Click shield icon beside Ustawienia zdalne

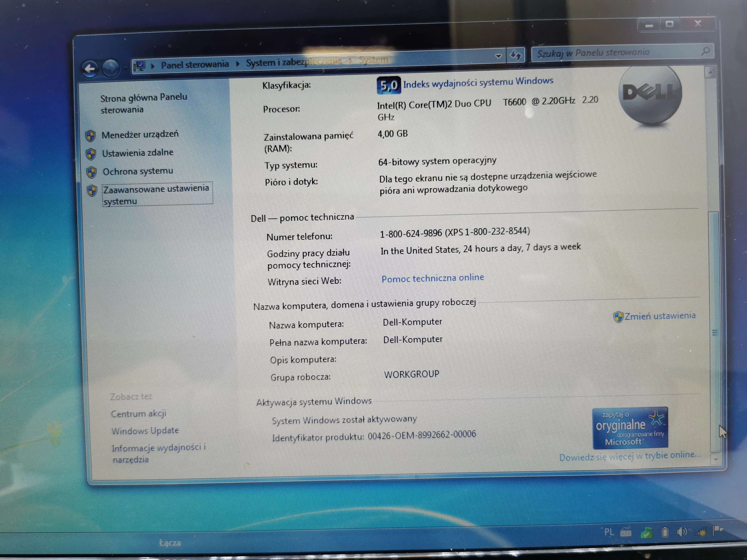91,154
